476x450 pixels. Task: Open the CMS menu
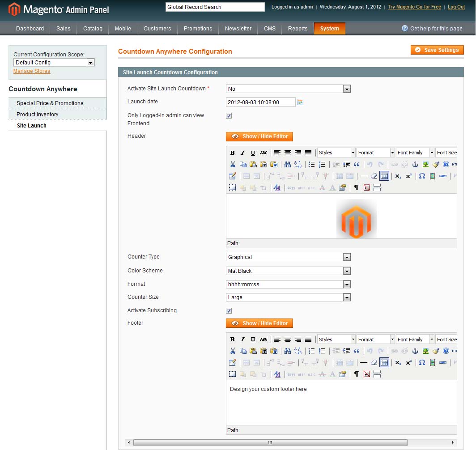pyautogui.click(x=270, y=29)
